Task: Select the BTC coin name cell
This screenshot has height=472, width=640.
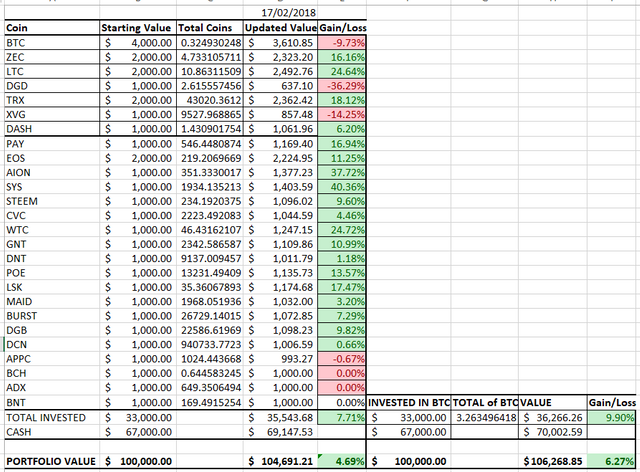Action: [x=52, y=43]
